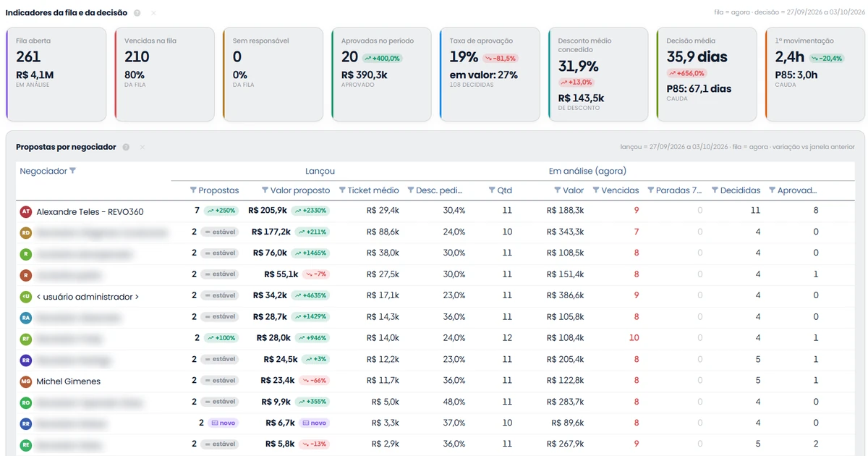868x456 pixels.
Task: Filter the Qtd column
Action: click(x=492, y=190)
